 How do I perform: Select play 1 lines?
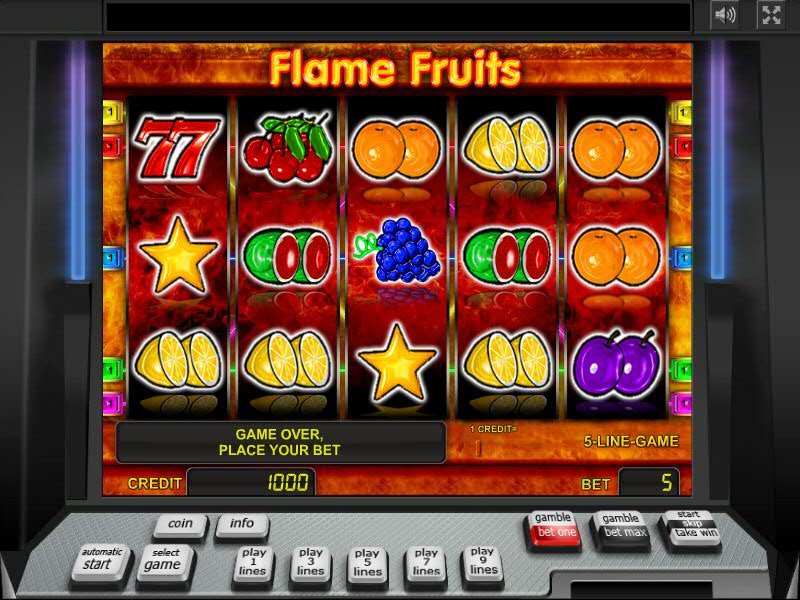pos(254,565)
